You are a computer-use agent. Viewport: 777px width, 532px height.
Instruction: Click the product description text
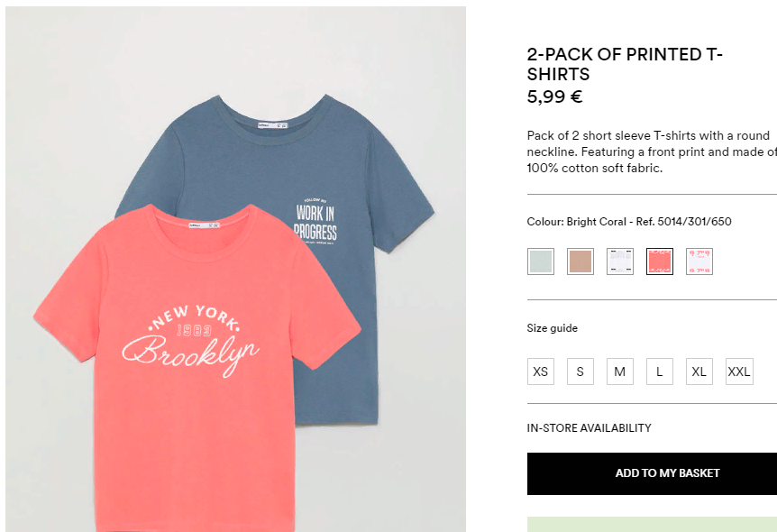pyautogui.click(x=651, y=151)
